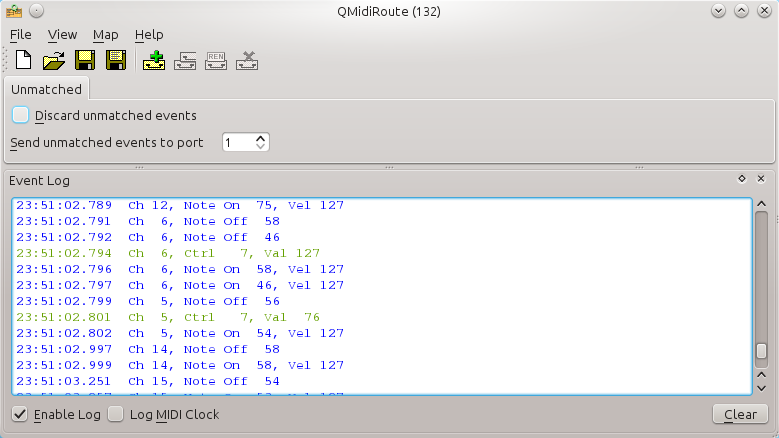Increase the unmatched events port number
The image size is (779, 438).
[260, 138]
